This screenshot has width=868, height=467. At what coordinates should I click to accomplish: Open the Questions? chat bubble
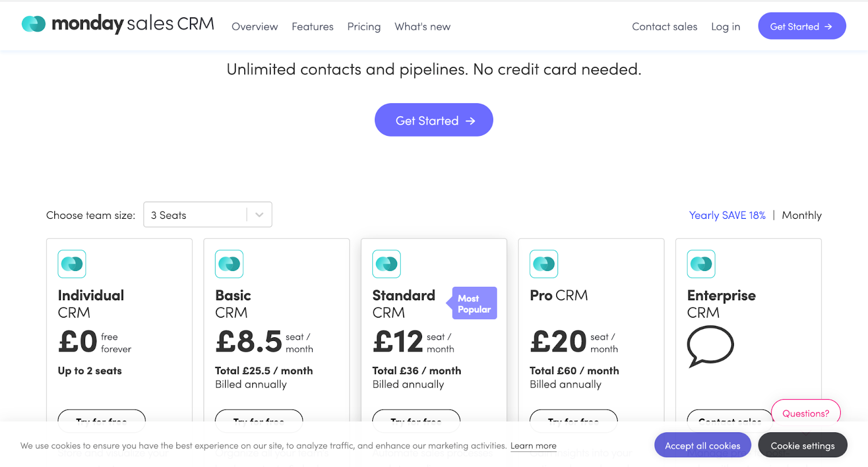805,413
